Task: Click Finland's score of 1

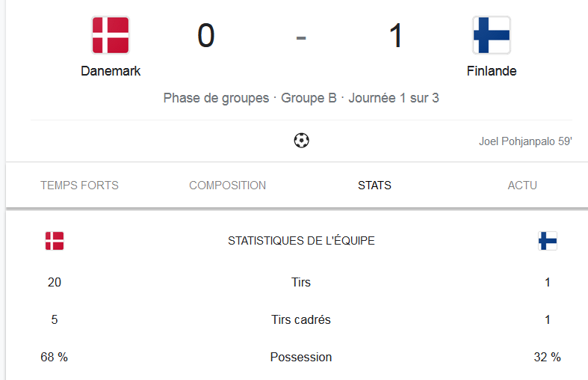Action: [396, 36]
